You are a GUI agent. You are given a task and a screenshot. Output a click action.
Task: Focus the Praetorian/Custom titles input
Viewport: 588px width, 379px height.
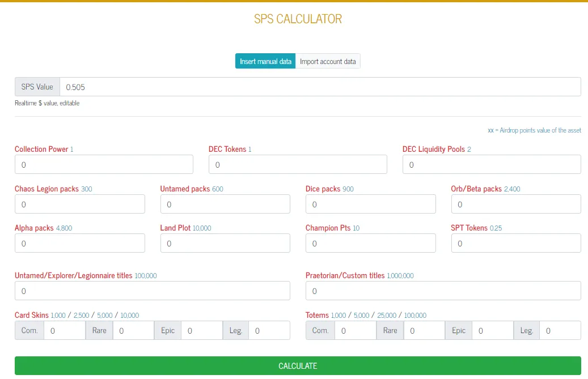(443, 291)
